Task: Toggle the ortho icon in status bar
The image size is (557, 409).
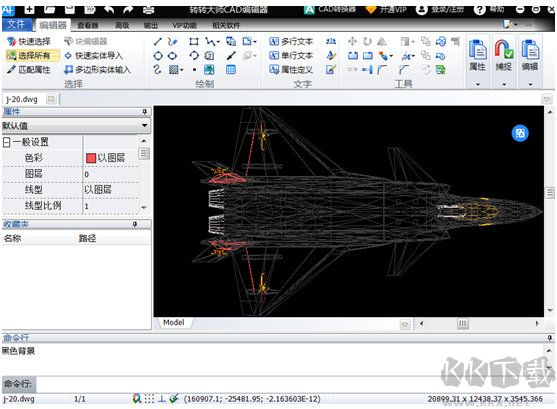Action: click(162, 399)
